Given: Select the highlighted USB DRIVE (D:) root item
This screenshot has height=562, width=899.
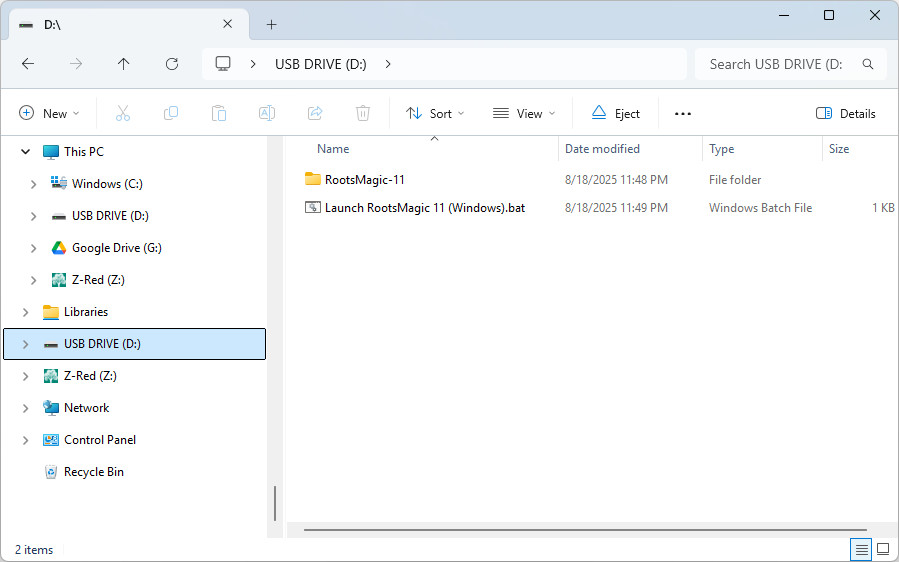Looking at the screenshot, I should coord(135,344).
